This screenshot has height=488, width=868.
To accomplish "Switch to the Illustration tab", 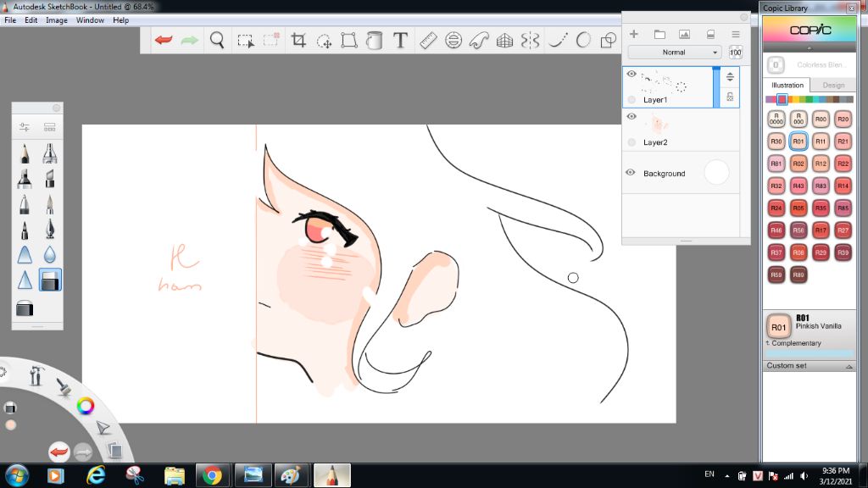I will click(787, 86).
